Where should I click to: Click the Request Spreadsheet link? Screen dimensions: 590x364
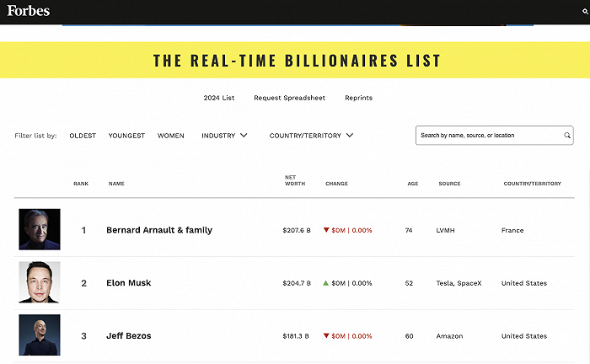(289, 98)
